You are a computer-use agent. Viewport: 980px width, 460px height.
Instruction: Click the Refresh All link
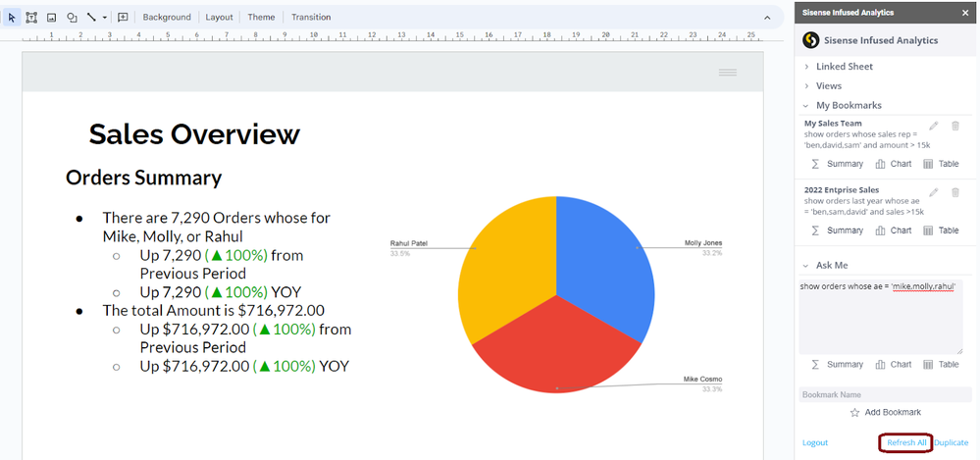click(905, 443)
